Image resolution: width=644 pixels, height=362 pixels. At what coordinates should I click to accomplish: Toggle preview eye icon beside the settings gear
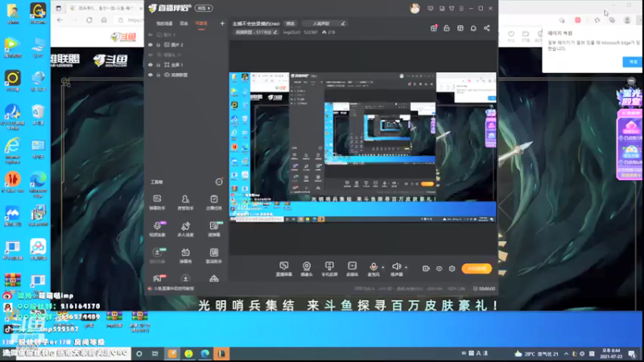pos(439,269)
